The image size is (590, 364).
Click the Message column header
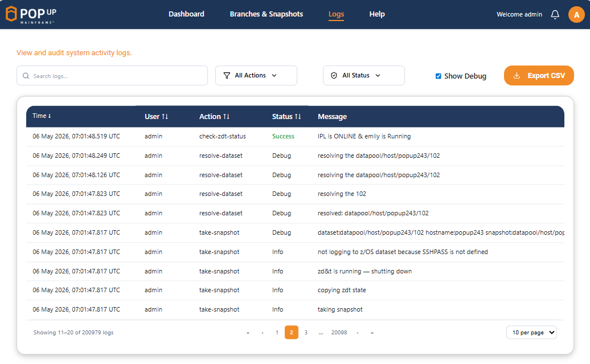click(332, 117)
